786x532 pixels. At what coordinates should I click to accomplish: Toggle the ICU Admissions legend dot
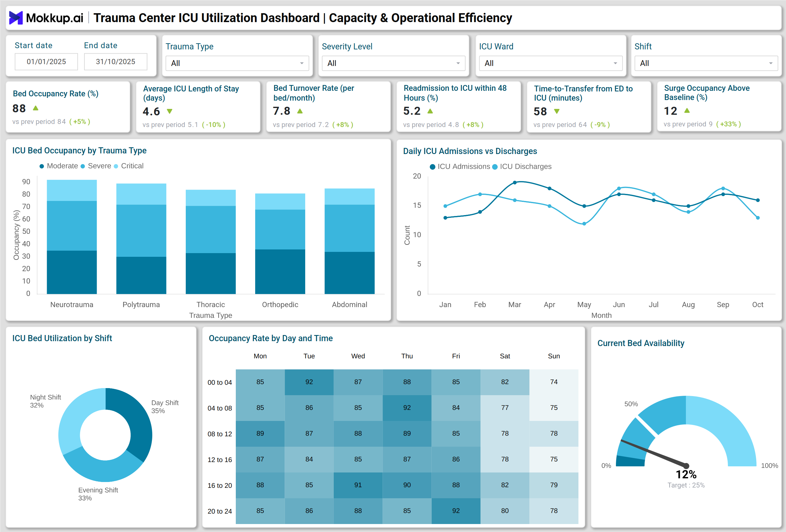[432, 167]
